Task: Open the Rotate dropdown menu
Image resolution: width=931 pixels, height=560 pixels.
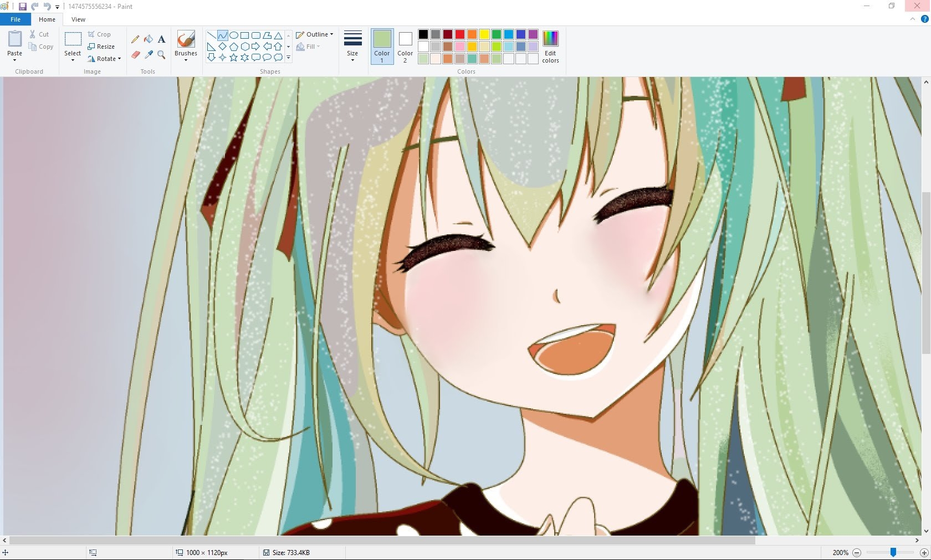Action: pos(104,59)
